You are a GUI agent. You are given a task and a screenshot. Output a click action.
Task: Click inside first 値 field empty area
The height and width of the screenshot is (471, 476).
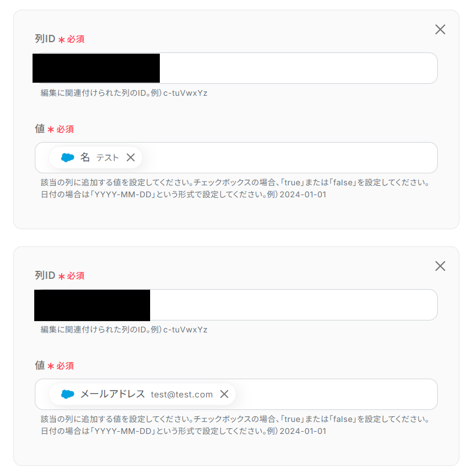pos(288,158)
